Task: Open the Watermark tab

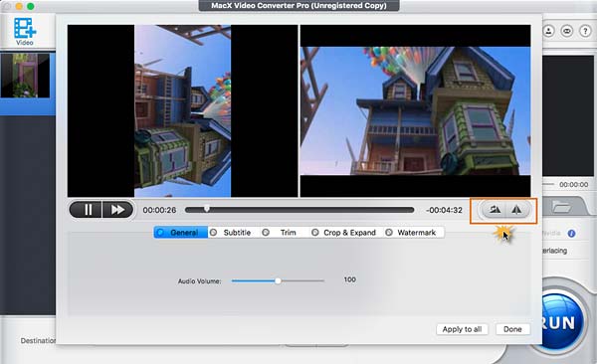Action: (x=411, y=233)
